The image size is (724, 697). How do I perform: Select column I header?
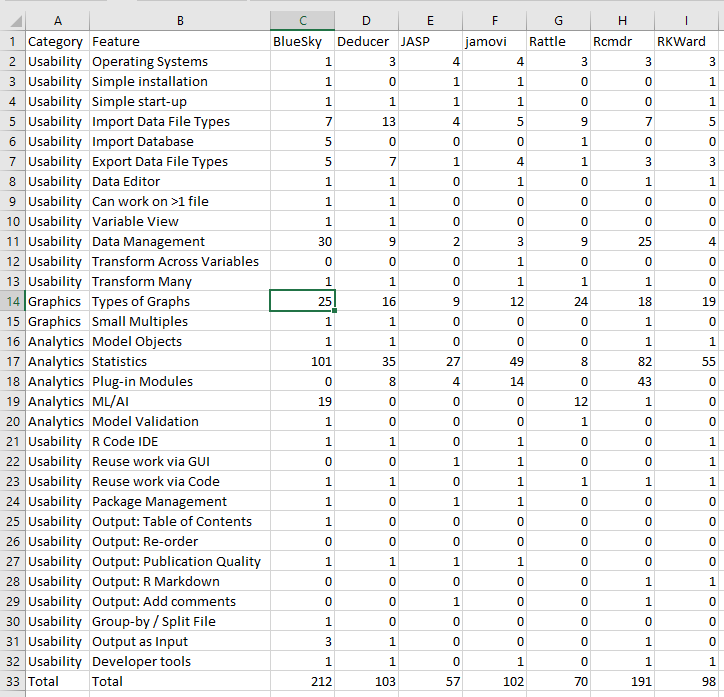(688, 20)
